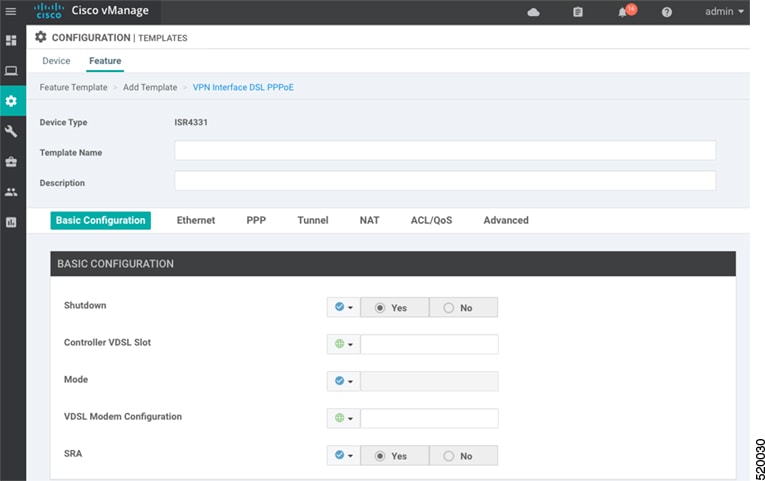The width and height of the screenshot is (765, 481).
Task: Select No for SRA
Action: pyautogui.click(x=463, y=456)
